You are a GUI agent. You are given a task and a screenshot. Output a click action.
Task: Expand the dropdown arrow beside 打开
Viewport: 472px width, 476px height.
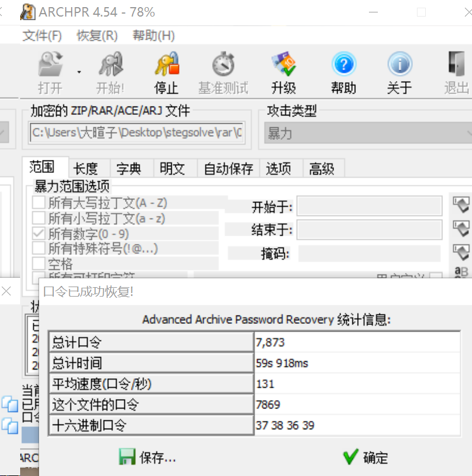(79, 72)
